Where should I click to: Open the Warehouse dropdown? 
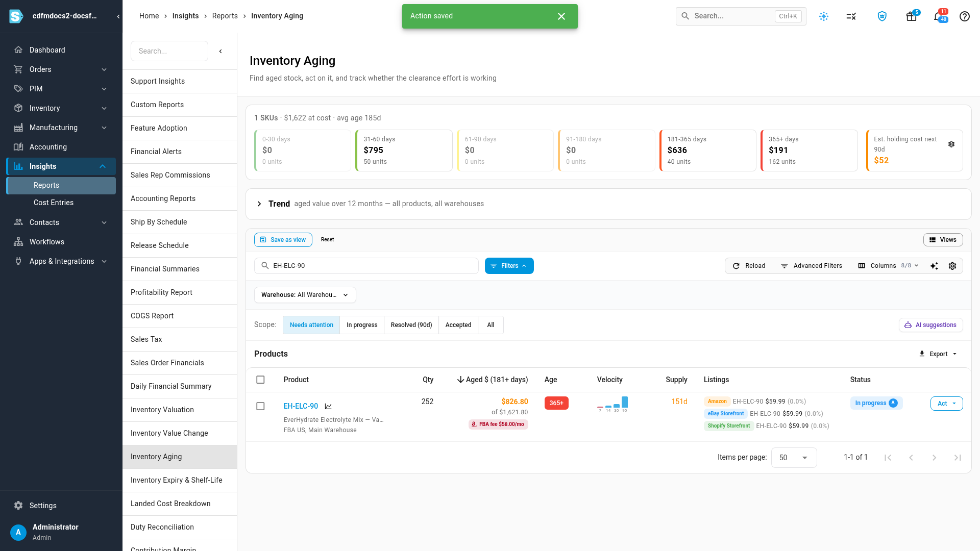click(x=305, y=295)
